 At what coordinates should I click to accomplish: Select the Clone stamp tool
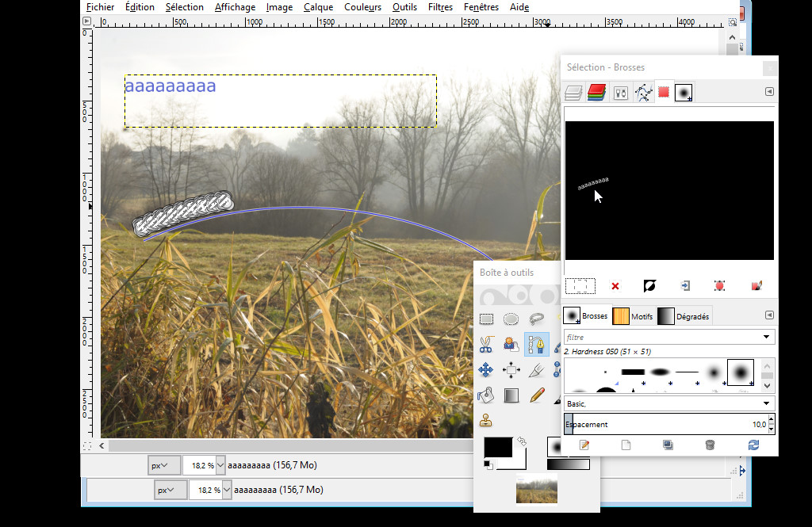click(x=486, y=420)
